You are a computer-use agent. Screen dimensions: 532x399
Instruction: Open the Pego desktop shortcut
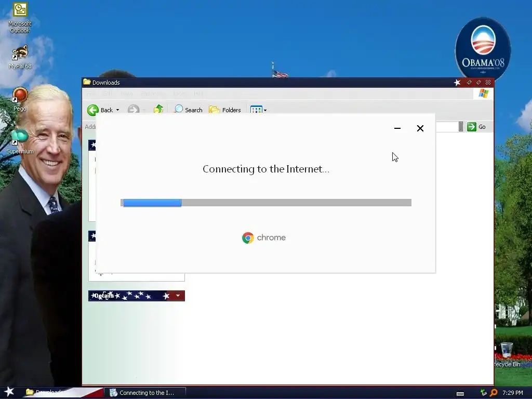[20, 99]
